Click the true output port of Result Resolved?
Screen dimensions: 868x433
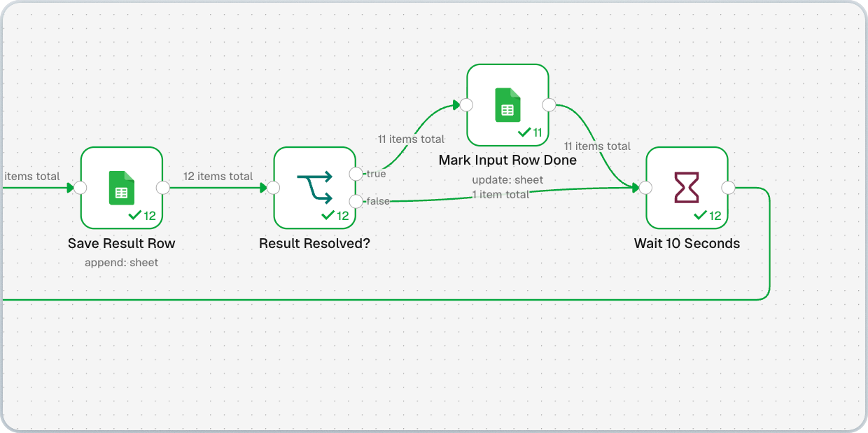(x=356, y=174)
